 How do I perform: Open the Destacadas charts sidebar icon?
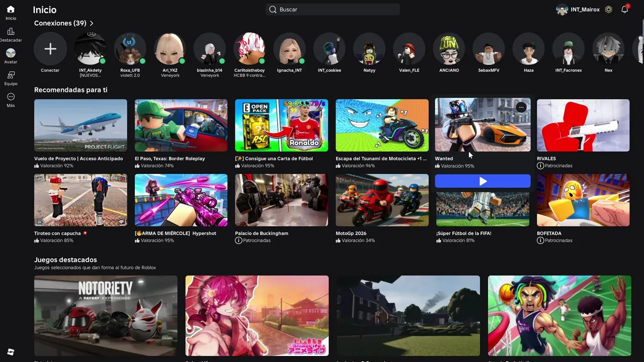click(x=11, y=31)
